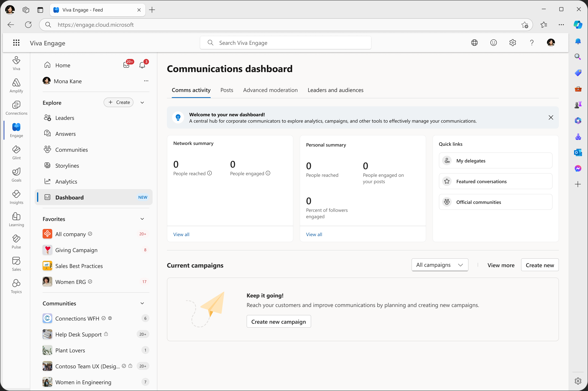This screenshot has height=391, width=588.
Task: Click Create new campaign button
Action: pos(279,322)
